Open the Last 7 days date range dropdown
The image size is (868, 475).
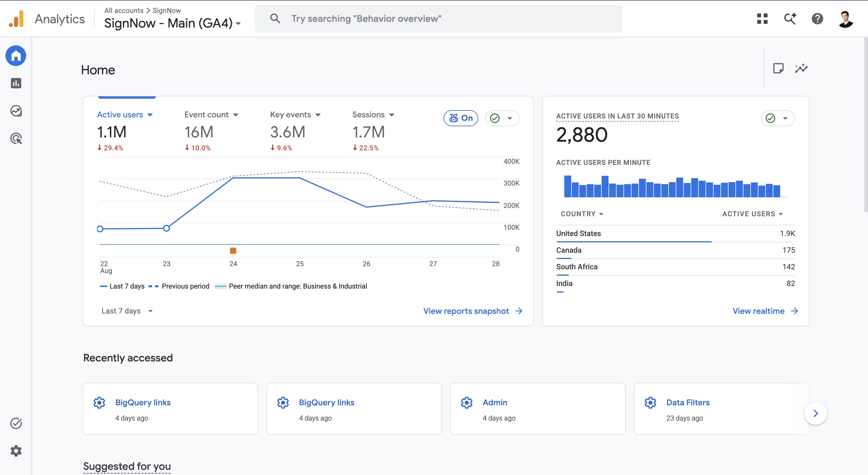(127, 311)
